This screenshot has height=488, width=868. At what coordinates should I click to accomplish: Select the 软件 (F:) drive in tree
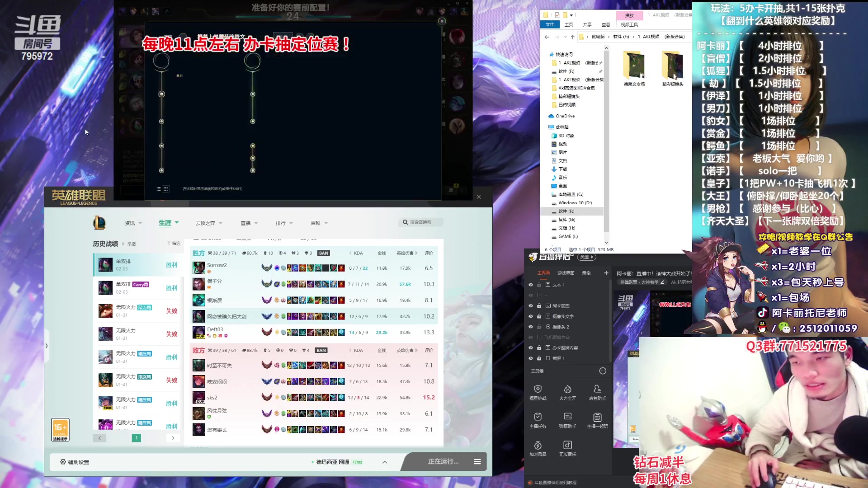pos(566,211)
